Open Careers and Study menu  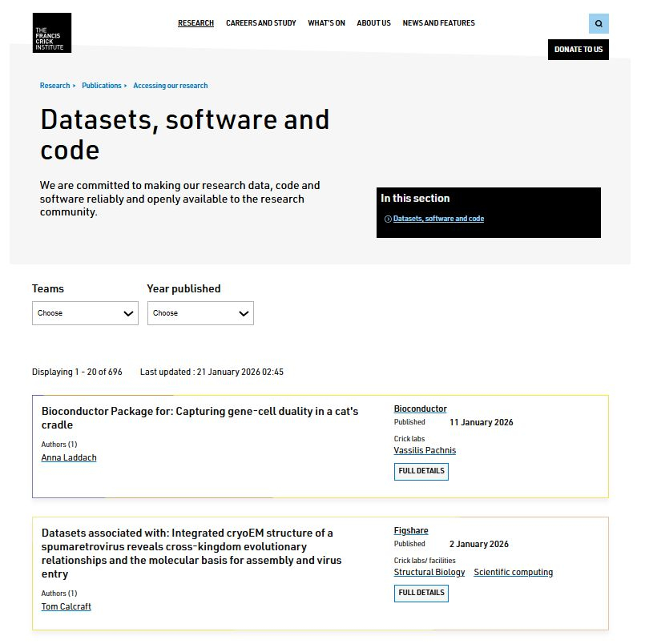[x=260, y=23]
